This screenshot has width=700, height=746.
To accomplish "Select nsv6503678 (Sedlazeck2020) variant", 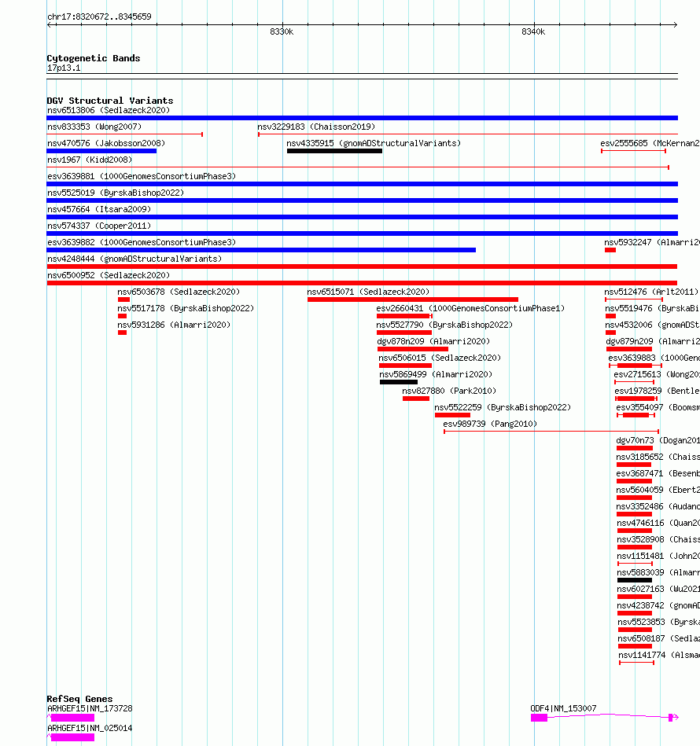I will (x=179, y=292).
